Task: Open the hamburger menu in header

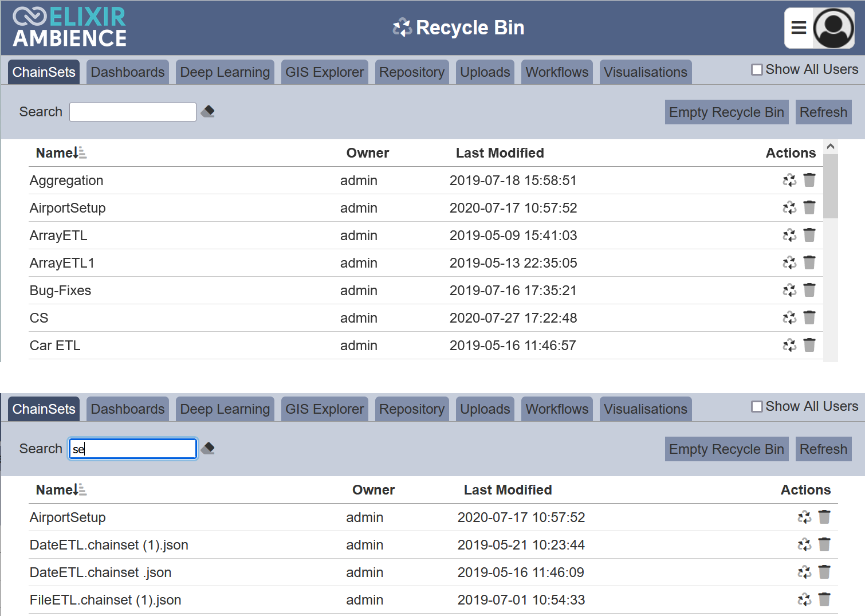Action: 799,28
